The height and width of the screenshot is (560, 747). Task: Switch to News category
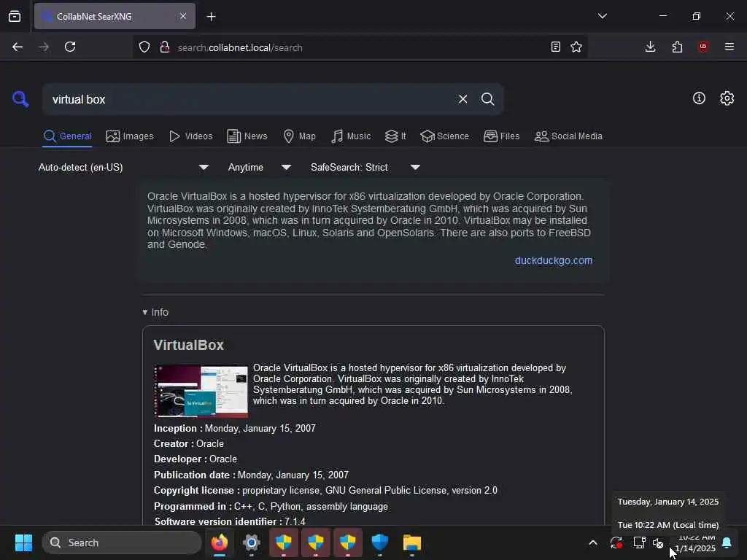click(247, 136)
